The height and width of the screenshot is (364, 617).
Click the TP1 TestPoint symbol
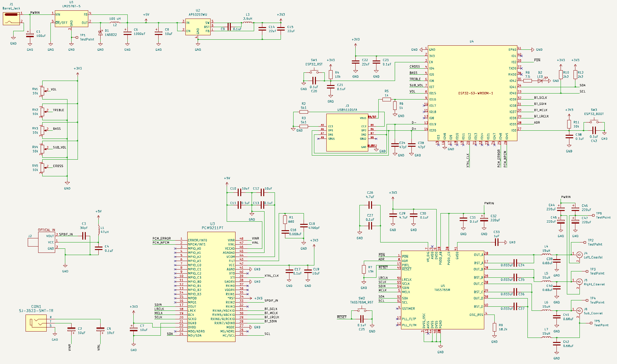77,37
